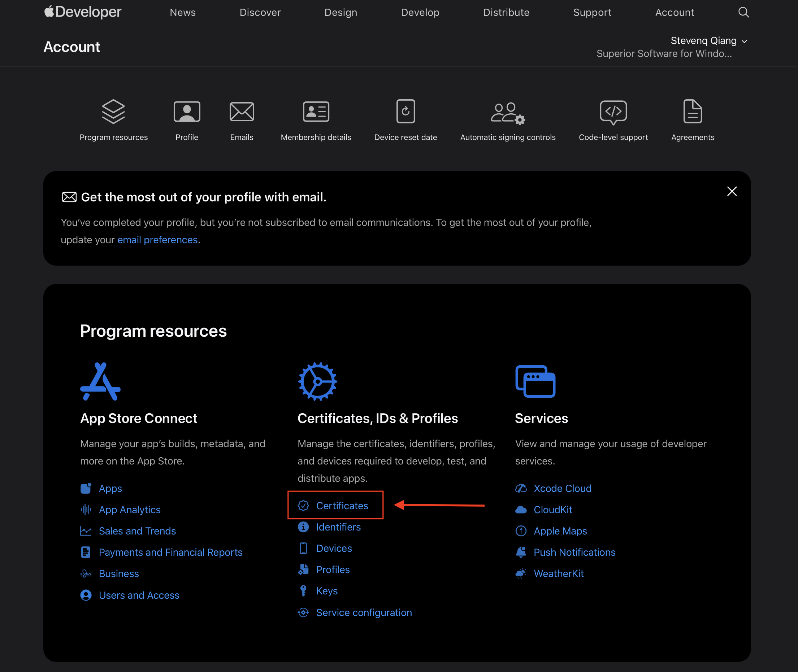This screenshot has width=798, height=672.
Task: Click the Sales and Trends chart icon
Action: (x=86, y=531)
